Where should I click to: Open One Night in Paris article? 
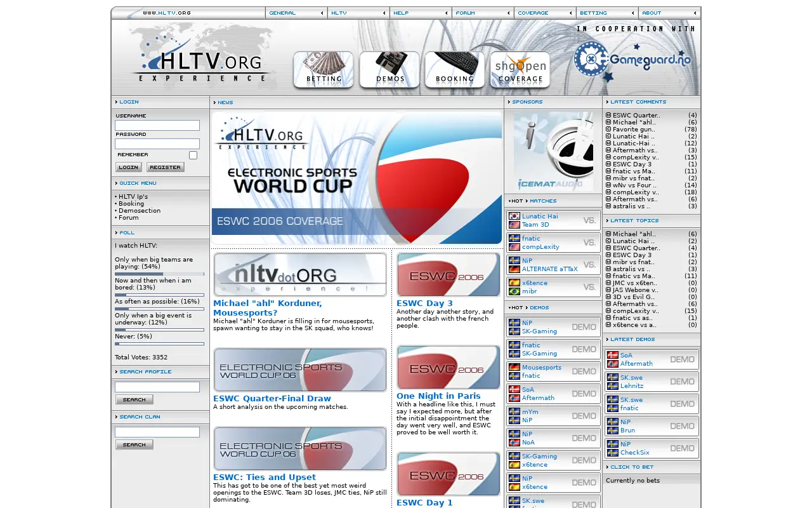(438, 396)
